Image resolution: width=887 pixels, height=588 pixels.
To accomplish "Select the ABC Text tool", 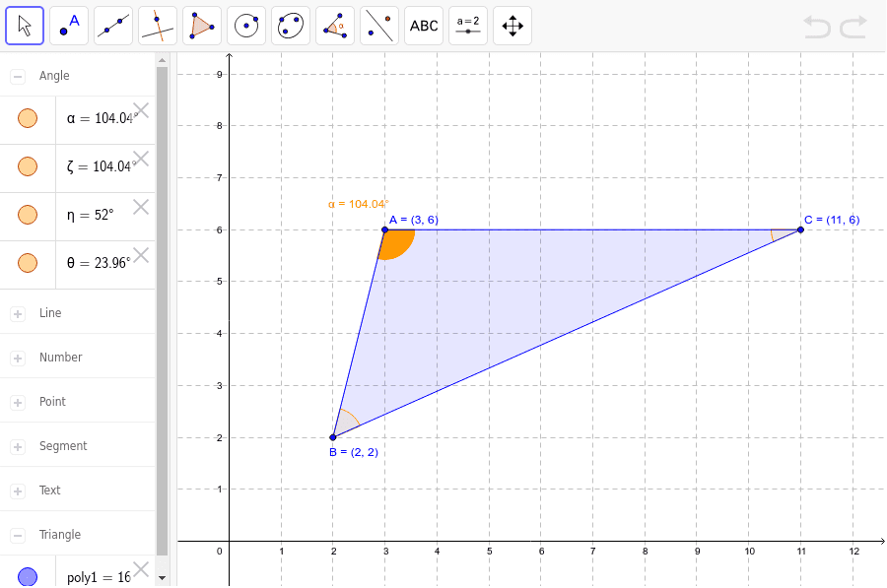I will 424,26.
